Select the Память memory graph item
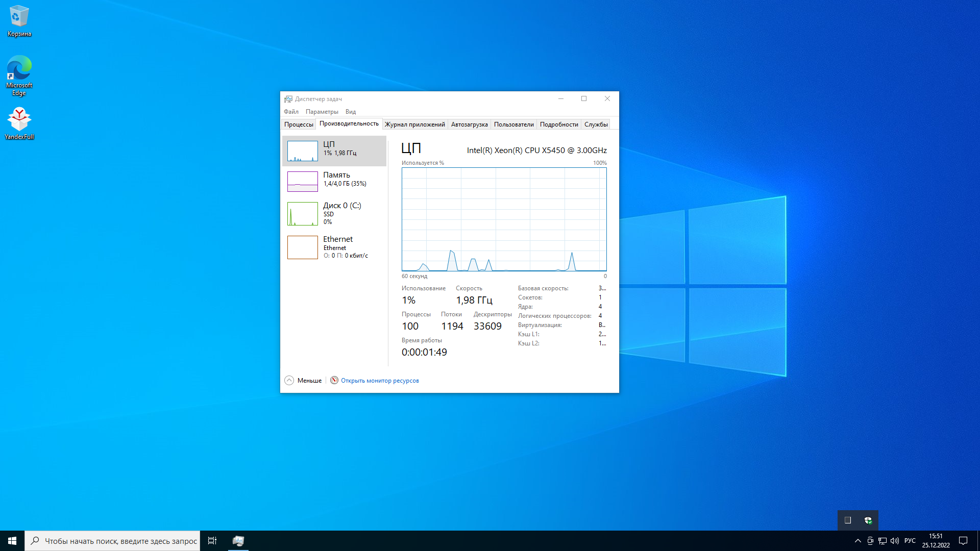This screenshot has height=551, width=980. (303, 182)
